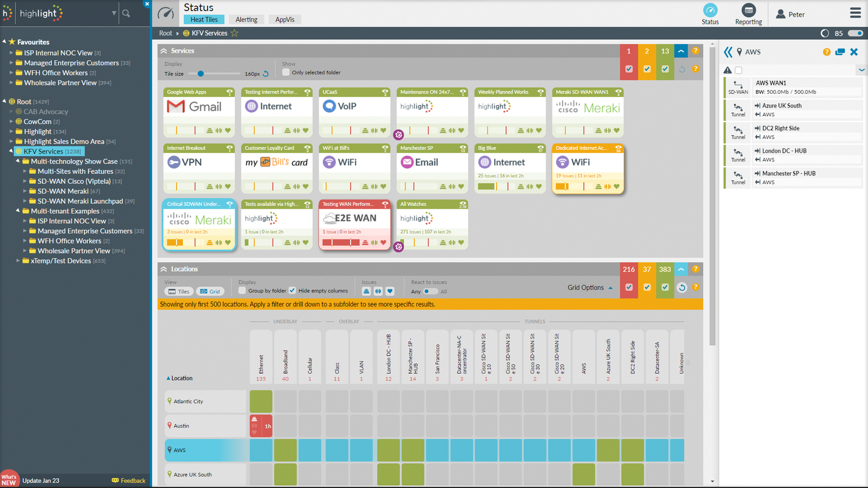Enable the Group by folder checkbox
The image size is (868, 488).
[242, 291]
